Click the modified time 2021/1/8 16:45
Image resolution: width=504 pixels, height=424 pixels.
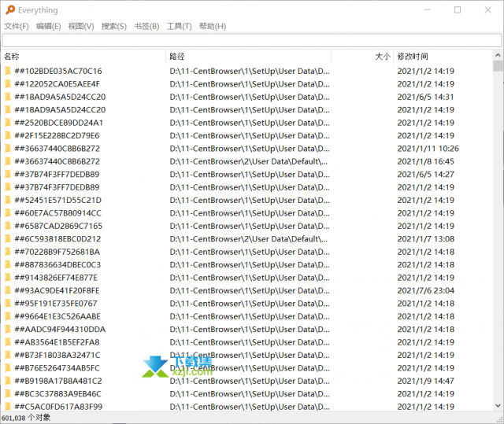pos(425,161)
